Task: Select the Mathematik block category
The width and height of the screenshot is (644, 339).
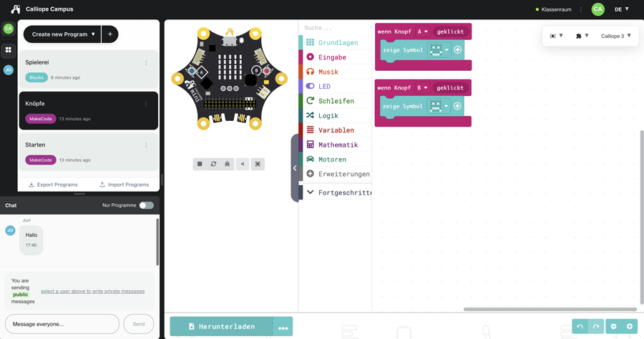Action: pyautogui.click(x=337, y=145)
